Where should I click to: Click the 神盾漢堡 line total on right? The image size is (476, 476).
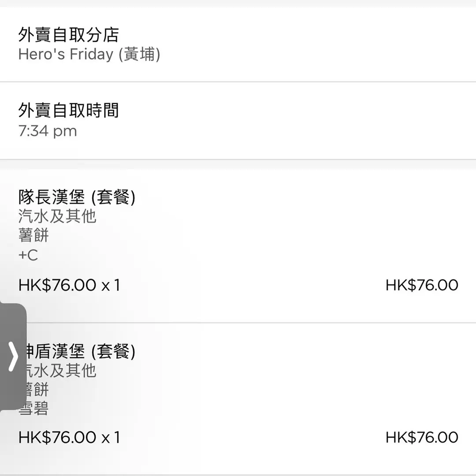point(422,437)
